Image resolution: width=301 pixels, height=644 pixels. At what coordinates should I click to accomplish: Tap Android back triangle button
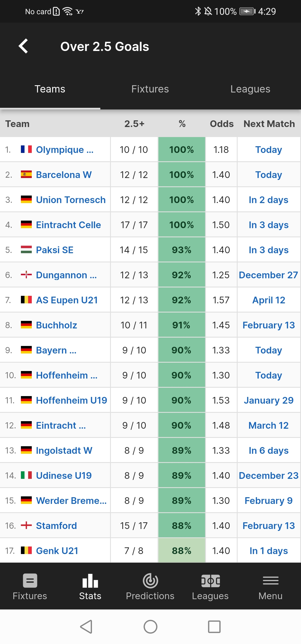86,627
